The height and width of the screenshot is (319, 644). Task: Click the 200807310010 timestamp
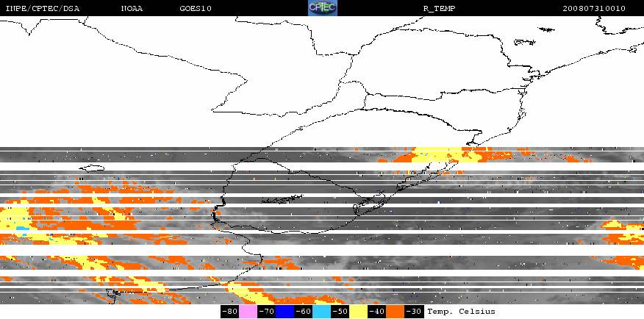594,8
